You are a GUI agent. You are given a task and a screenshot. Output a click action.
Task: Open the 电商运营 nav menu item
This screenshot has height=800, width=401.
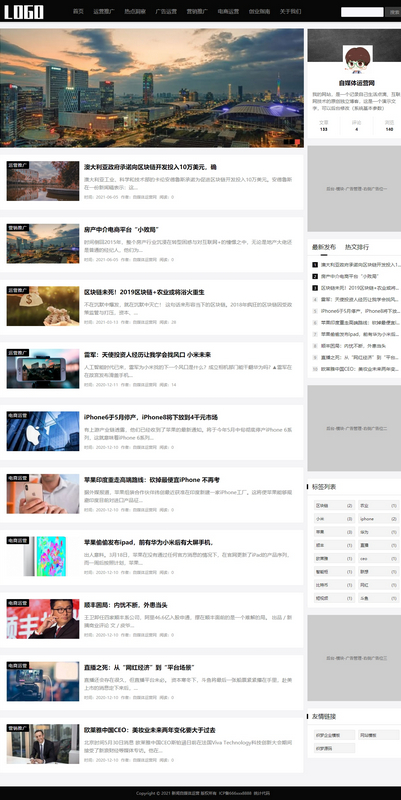[x=228, y=11]
